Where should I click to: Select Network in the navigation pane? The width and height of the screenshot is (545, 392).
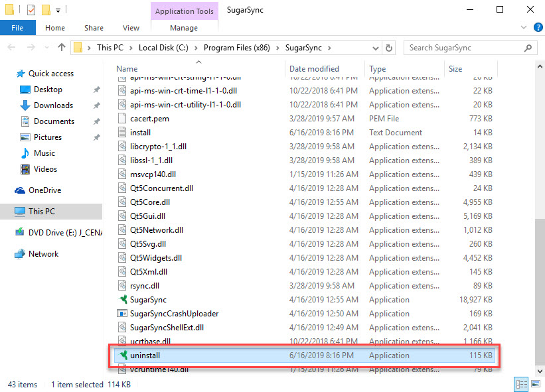[x=43, y=254]
